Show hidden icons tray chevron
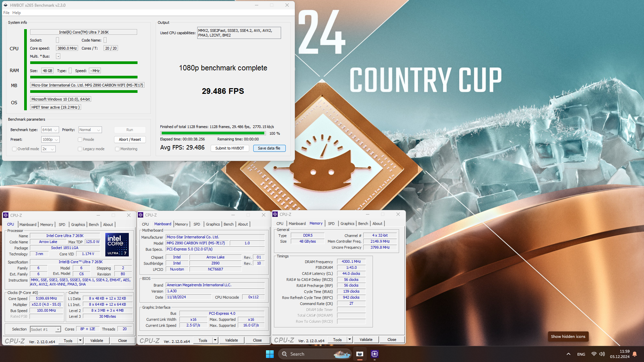Screen dimensions: 644x362 (568, 354)
